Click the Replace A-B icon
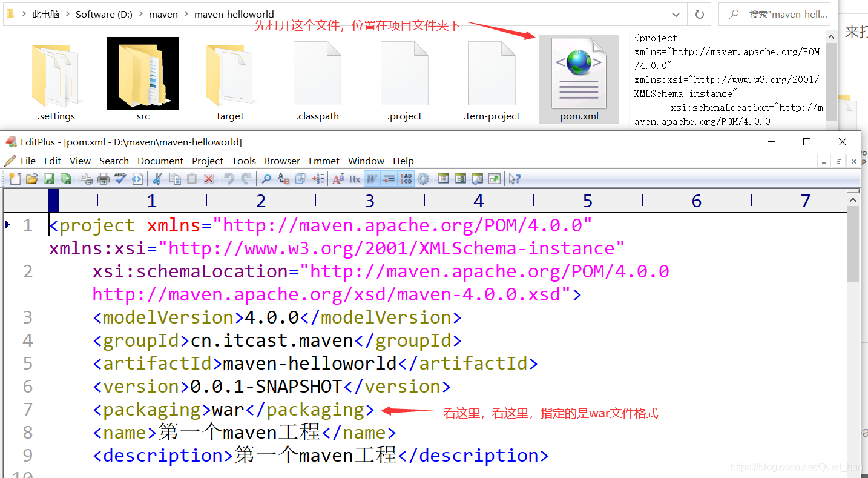This screenshot has width=868, height=478. point(284,179)
